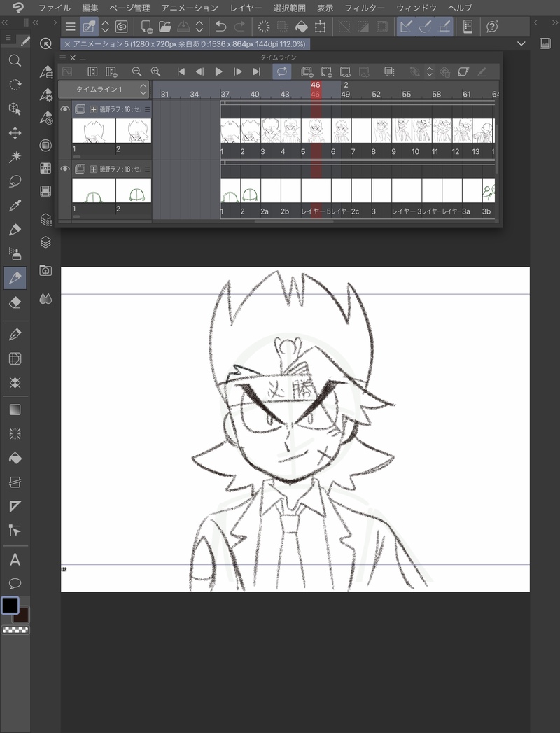This screenshot has height=733, width=560.
Task: Create new canvas document icon
Action: tap(146, 27)
